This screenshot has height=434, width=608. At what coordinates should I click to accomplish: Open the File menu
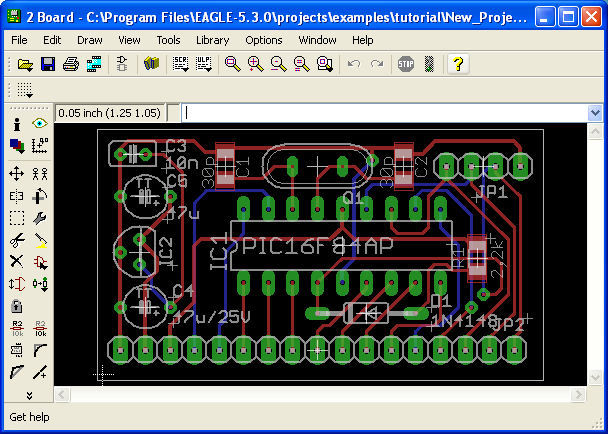19,40
